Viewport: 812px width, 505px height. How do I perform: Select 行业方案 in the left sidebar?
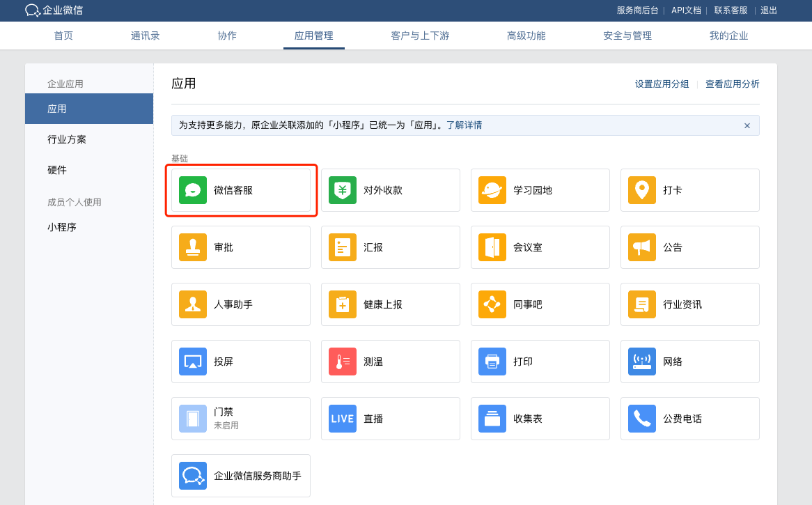[x=67, y=139]
